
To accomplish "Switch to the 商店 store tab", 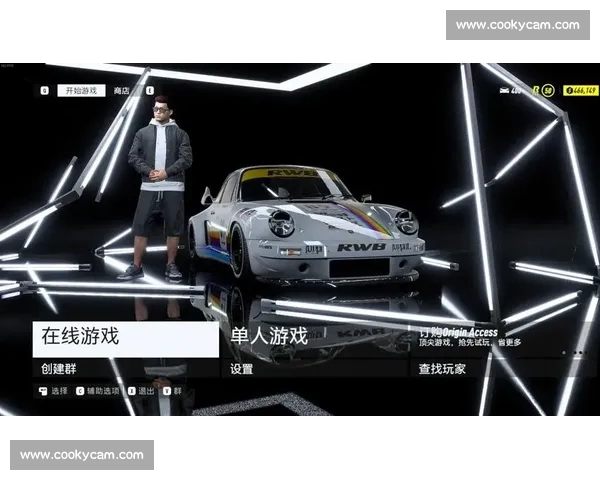I will [121, 90].
